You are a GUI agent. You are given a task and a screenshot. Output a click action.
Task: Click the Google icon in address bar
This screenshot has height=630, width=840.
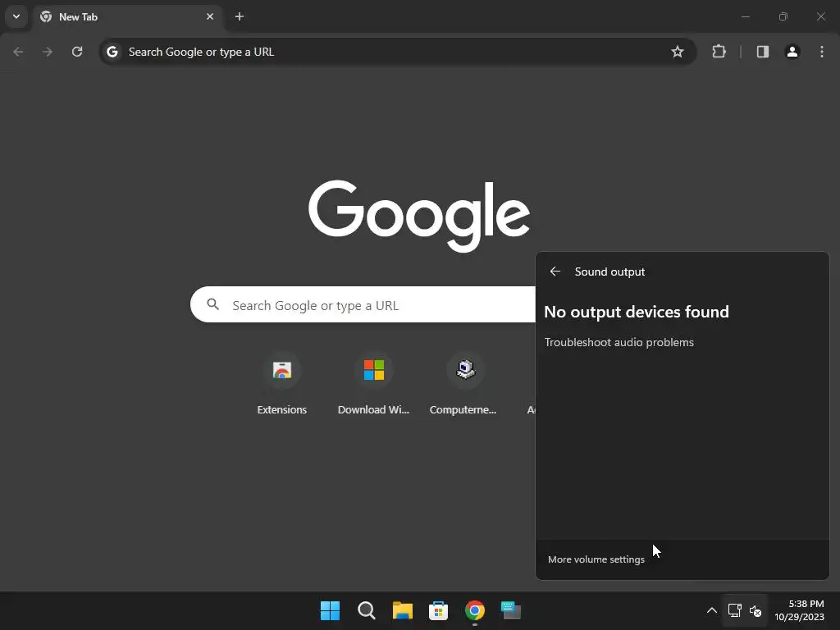tap(112, 52)
